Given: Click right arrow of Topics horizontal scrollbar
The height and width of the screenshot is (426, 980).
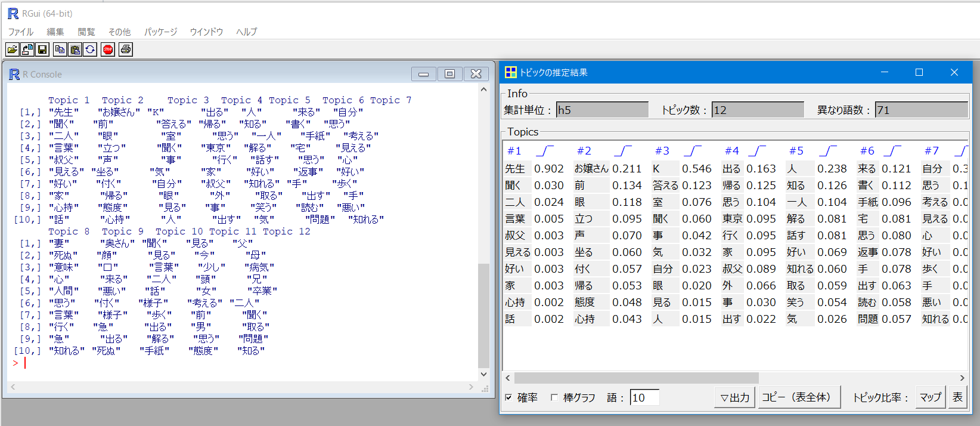Looking at the screenshot, I should (x=962, y=378).
